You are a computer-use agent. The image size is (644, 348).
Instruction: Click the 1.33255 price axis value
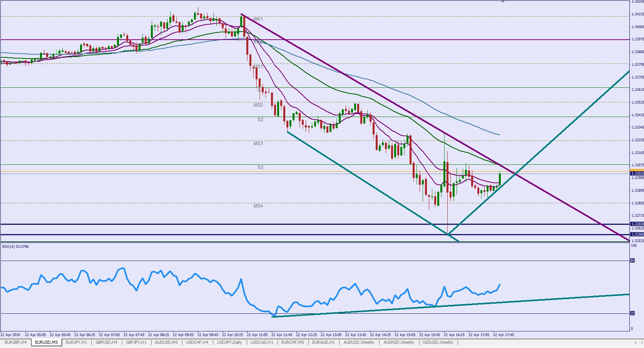click(638, 140)
